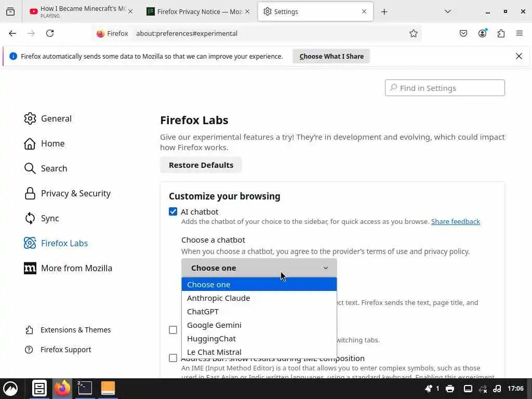Screen dimensions: 532x399
Task: Bookmark this page with the star icon
Action: 413,33
